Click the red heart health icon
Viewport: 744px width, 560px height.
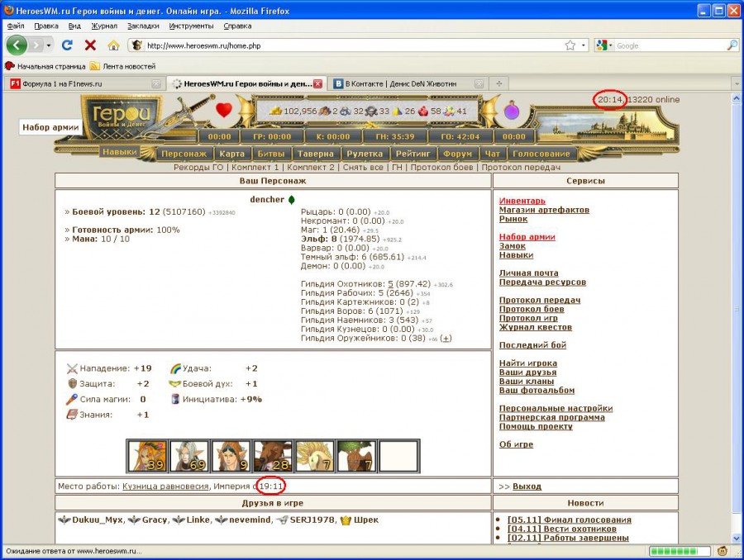224,110
